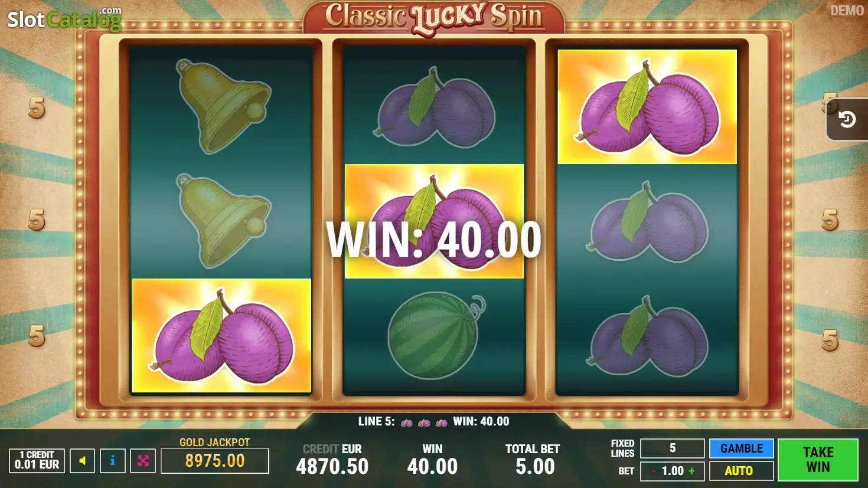Increase bet with the green plus

pyautogui.click(x=692, y=471)
